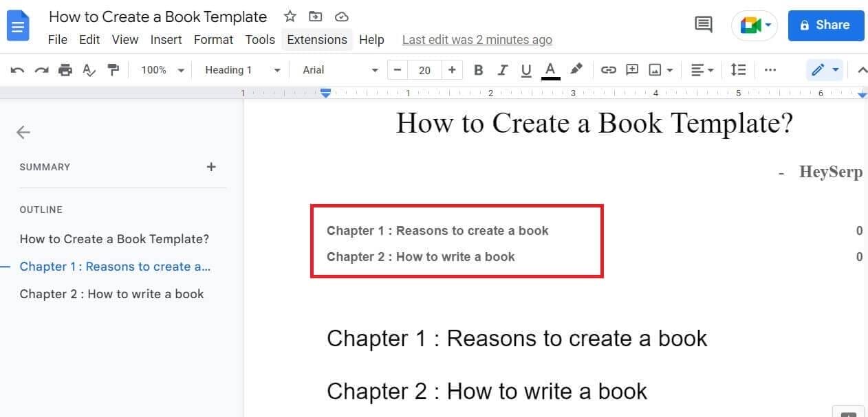Screen dimensions: 868x417
Task: Click the Share button
Action: coord(825,25)
